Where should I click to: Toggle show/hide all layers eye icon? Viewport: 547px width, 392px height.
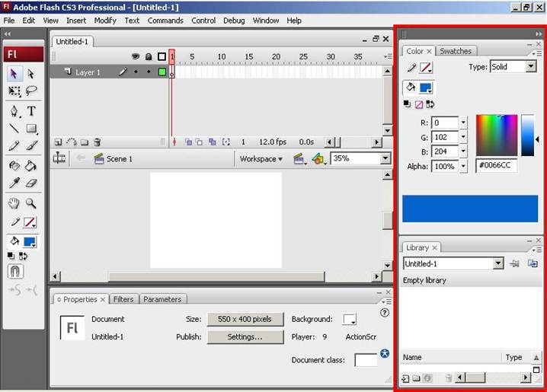(x=136, y=56)
